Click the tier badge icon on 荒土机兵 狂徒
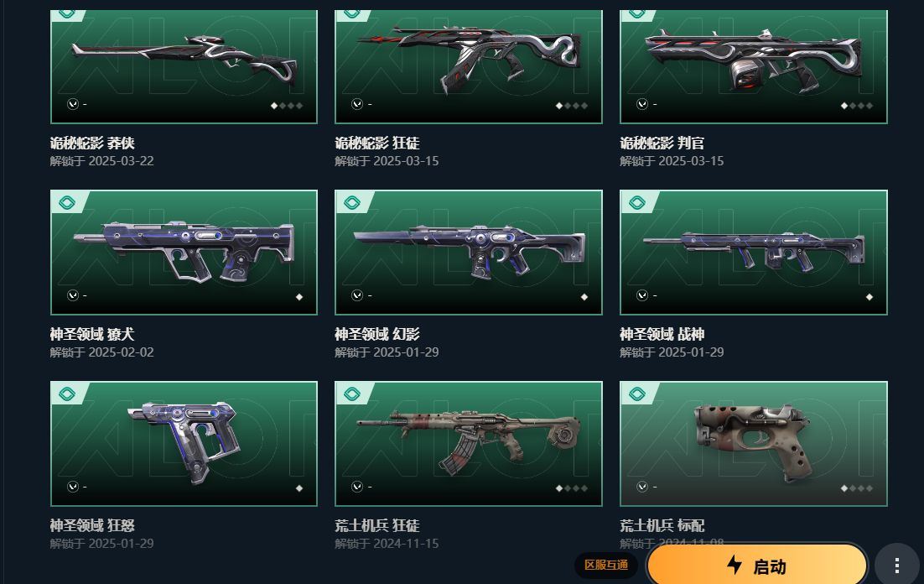 (352, 394)
